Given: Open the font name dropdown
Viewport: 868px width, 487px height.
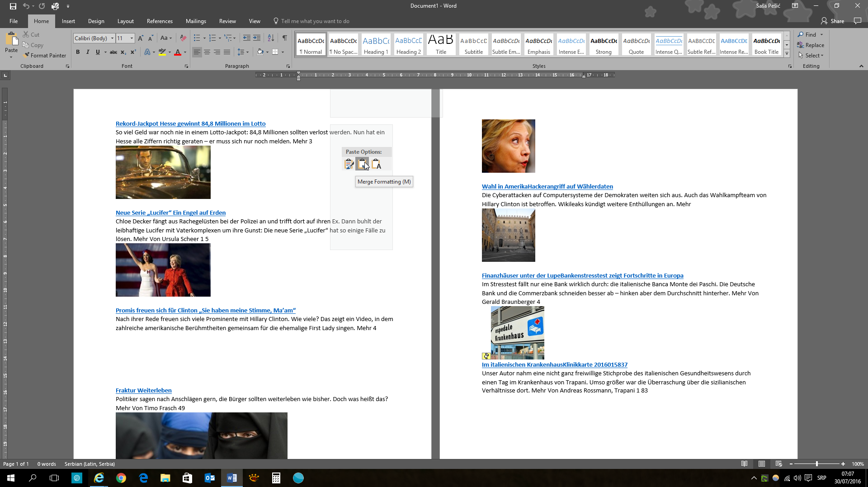Looking at the screenshot, I should pyautogui.click(x=112, y=38).
